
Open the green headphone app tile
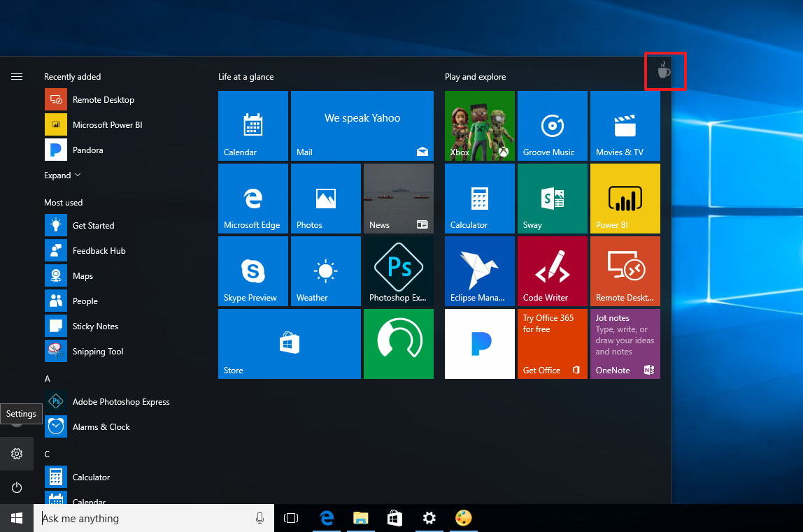pos(399,343)
